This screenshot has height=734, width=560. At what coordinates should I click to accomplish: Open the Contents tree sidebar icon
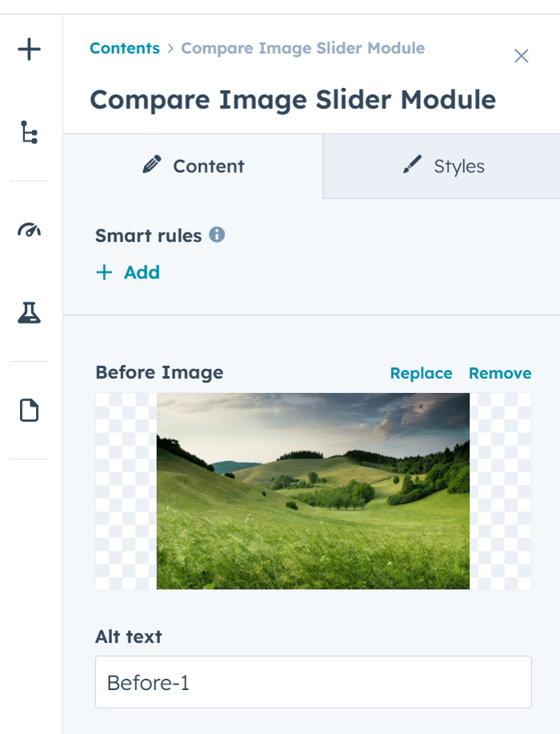29,132
